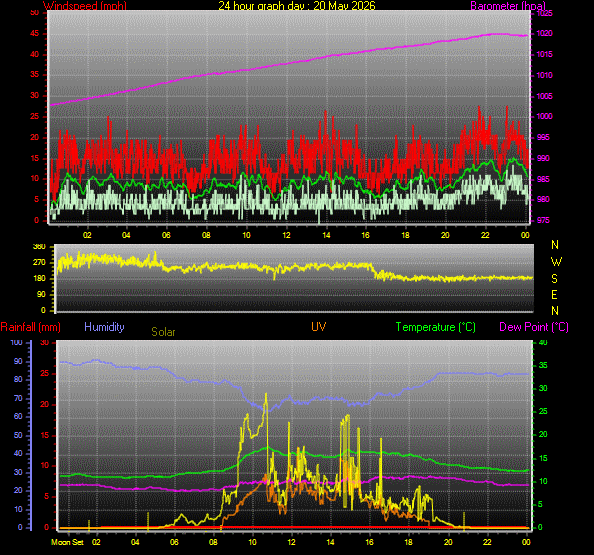Click the 990 barometer axis value
This screenshot has height=555, width=594.
543,158
